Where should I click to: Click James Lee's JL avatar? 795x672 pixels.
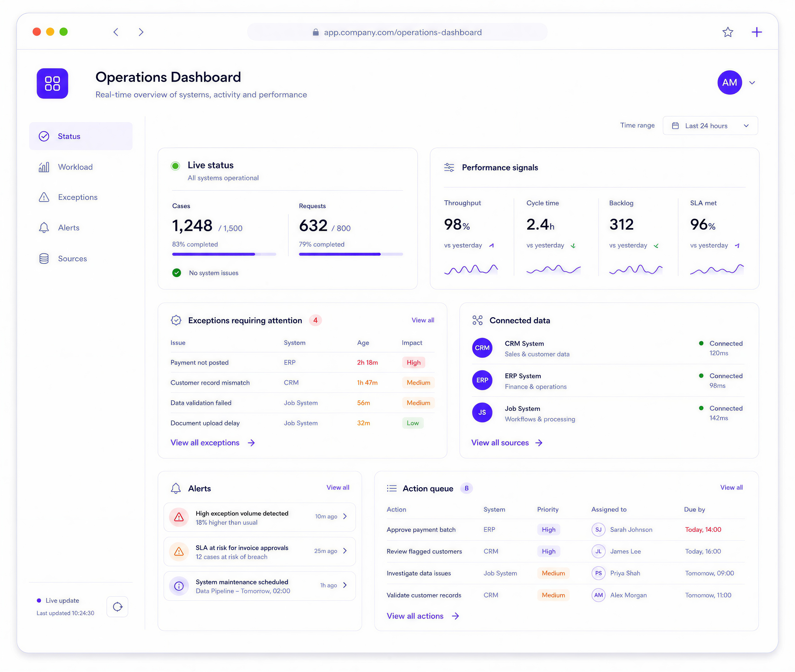599,552
